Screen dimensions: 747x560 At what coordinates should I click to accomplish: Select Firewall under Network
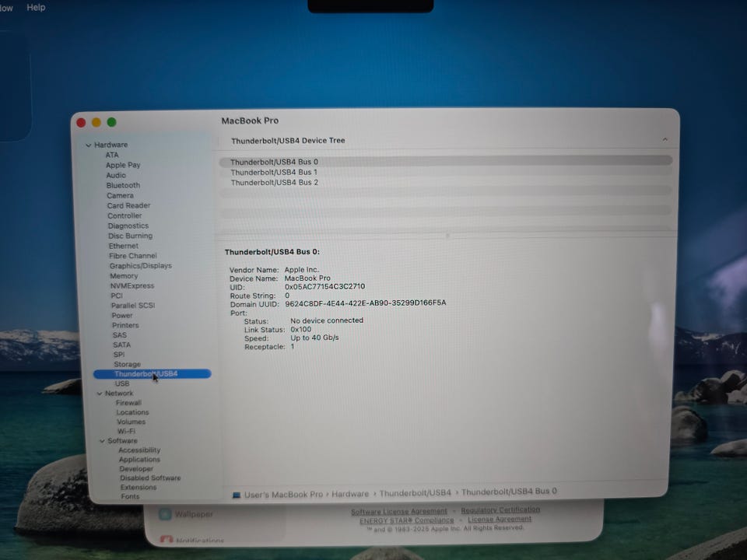click(x=128, y=403)
